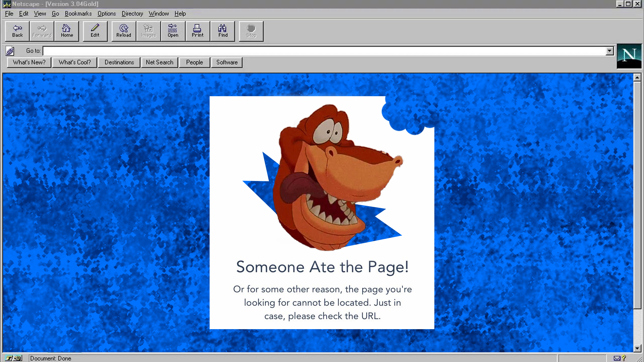Open a location with the Open button
The height and width of the screenshot is (362, 644).
click(x=173, y=31)
